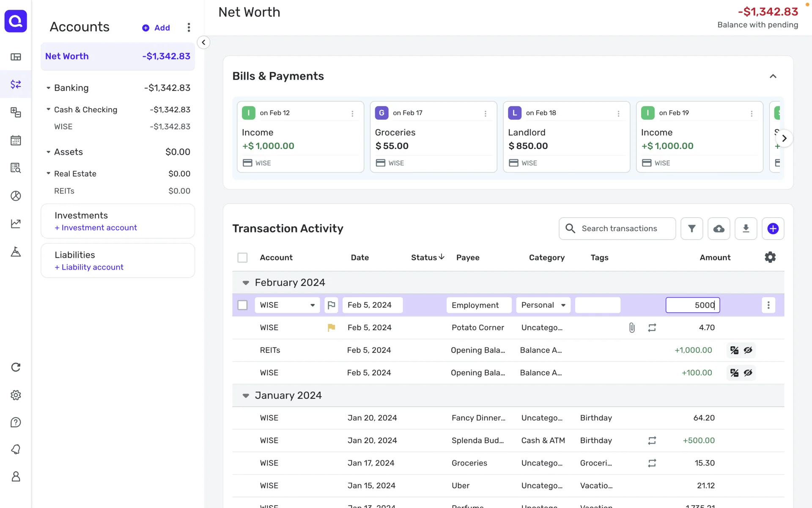This screenshot has width=812, height=508.
Task: Click the filter transactions funnel icon
Action: point(691,229)
